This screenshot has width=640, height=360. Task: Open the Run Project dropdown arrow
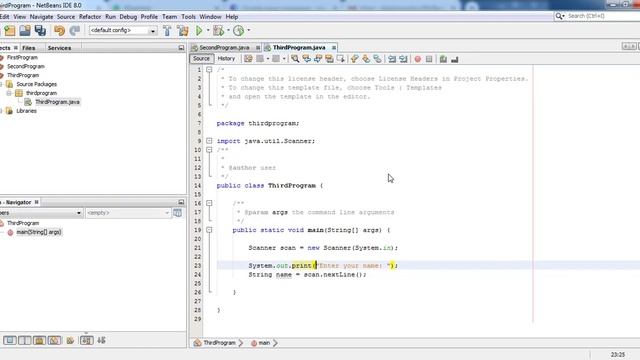point(208,30)
